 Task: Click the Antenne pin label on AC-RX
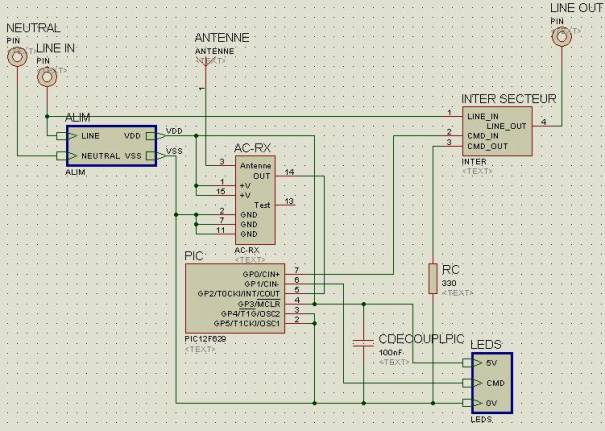click(x=255, y=166)
